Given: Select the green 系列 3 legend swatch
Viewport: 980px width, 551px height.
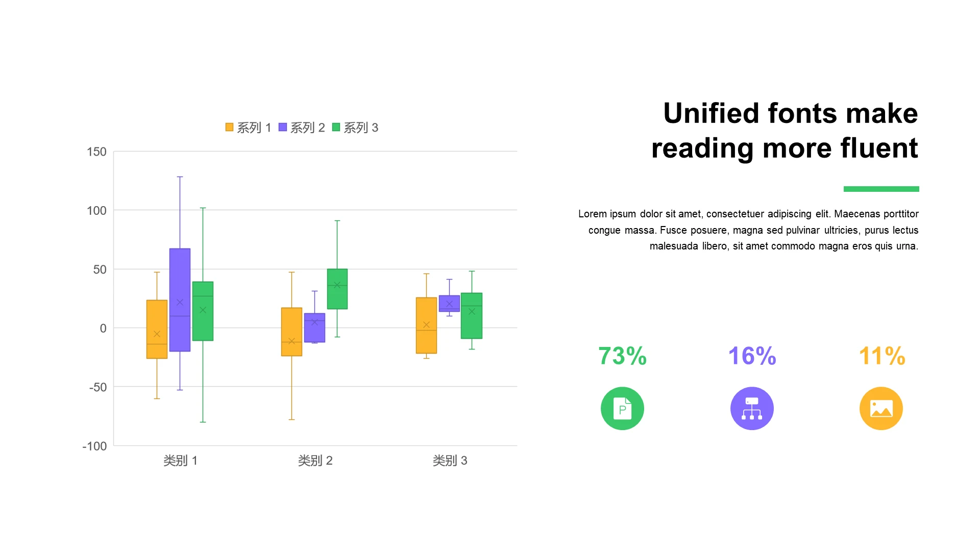Looking at the screenshot, I should [336, 127].
